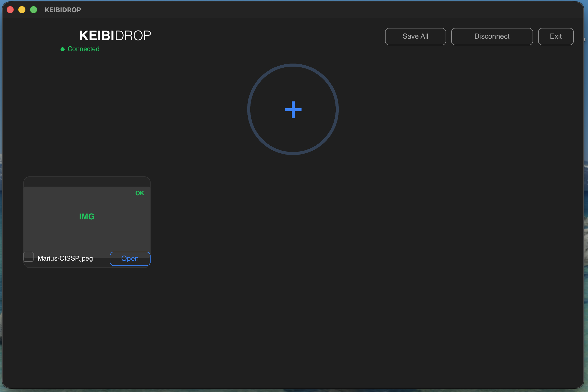The height and width of the screenshot is (392, 588).
Task: Click the green OK status badge
Action: point(140,193)
